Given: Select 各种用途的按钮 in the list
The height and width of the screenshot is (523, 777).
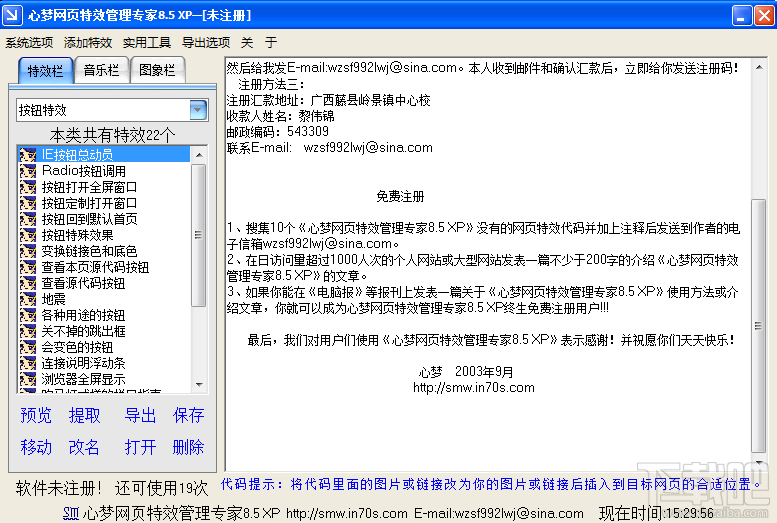Looking at the screenshot, I should [x=104, y=315].
